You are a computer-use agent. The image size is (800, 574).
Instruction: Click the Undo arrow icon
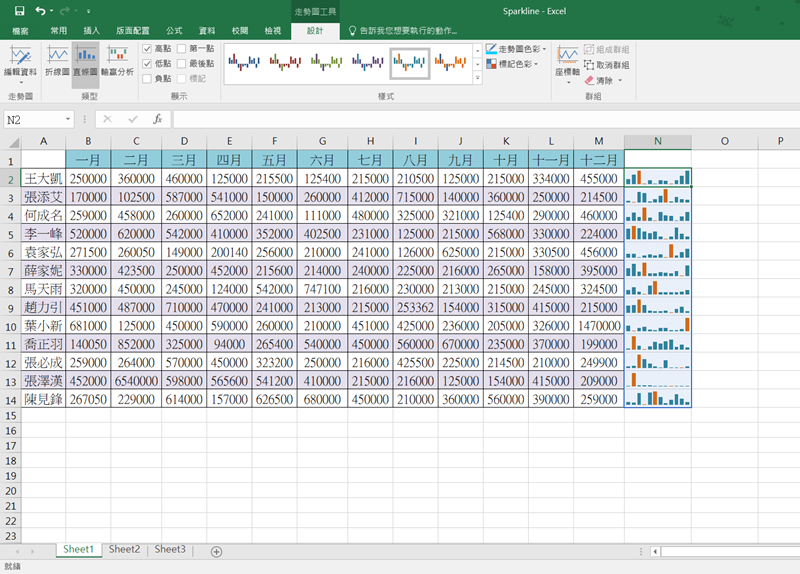pos(40,11)
